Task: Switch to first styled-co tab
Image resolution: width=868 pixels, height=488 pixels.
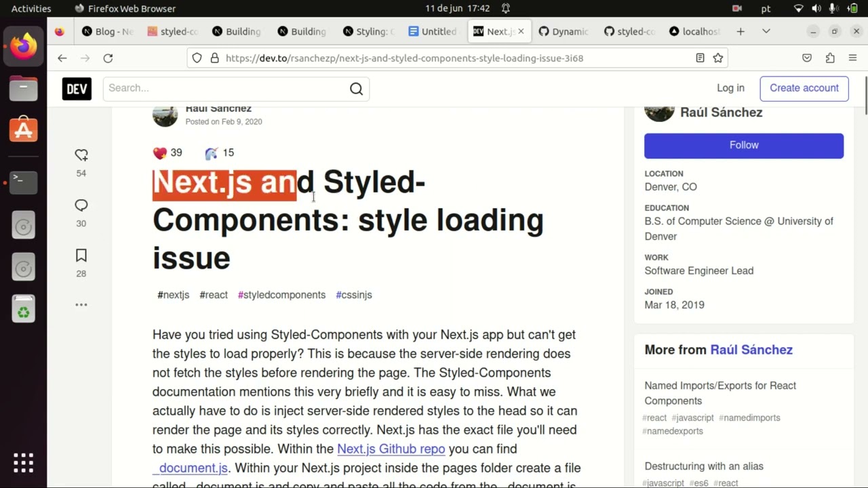Action: [x=173, y=31]
